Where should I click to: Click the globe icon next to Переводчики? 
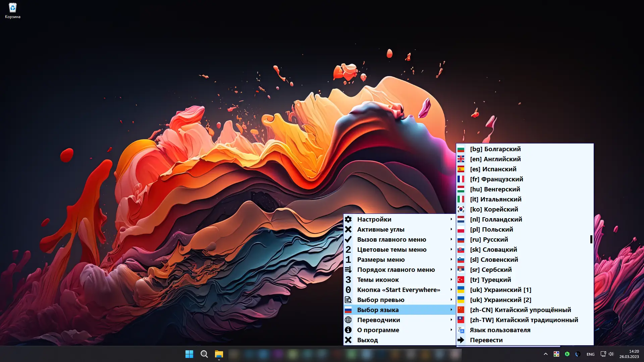(348, 320)
